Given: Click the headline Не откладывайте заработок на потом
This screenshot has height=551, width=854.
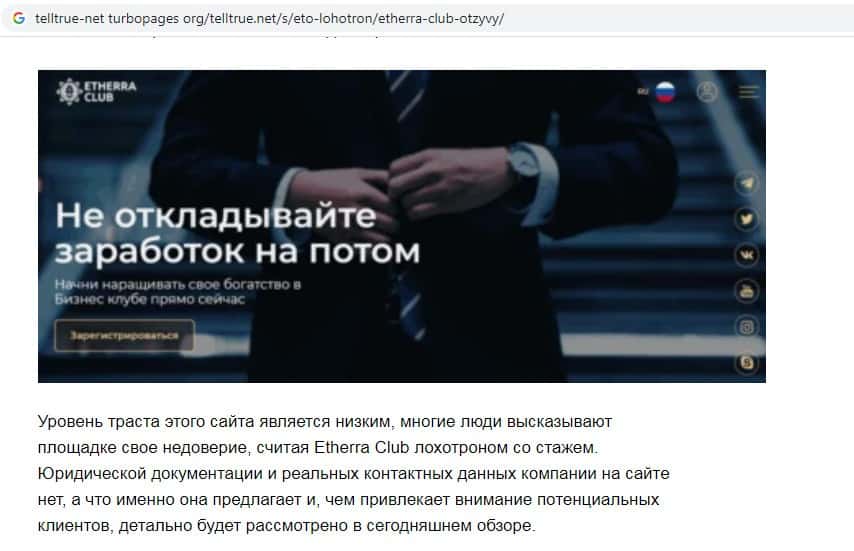Looking at the screenshot, I should click(x=237, y=233).
